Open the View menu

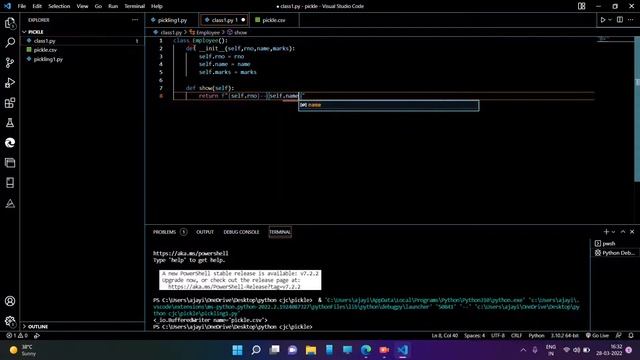(x=82, y=6)
